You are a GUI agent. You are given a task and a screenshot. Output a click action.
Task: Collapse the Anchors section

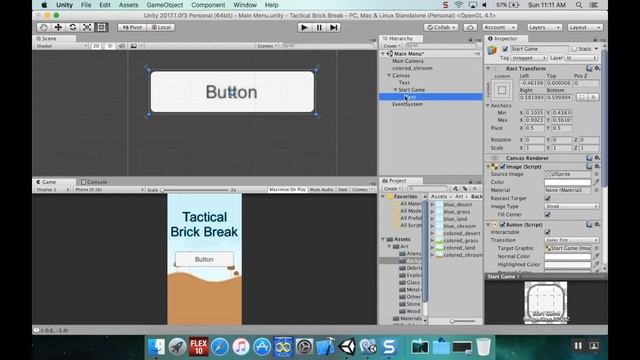[x=488, y=105]
